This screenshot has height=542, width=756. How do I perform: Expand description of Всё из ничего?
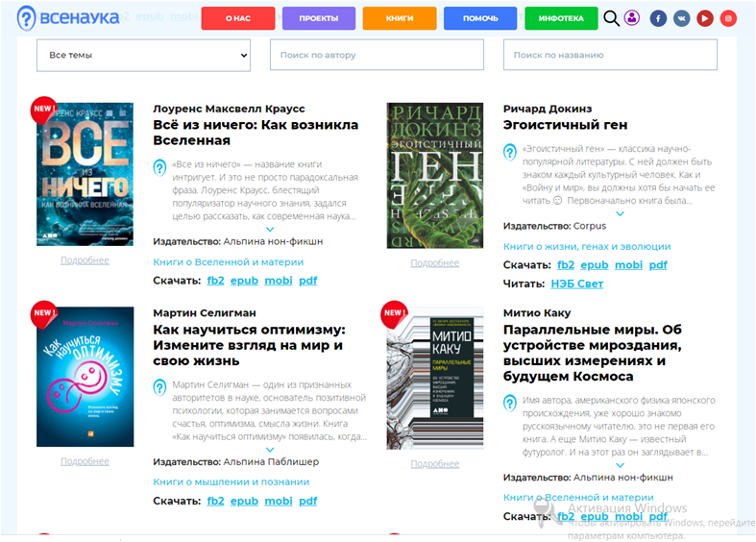(270, 229)
